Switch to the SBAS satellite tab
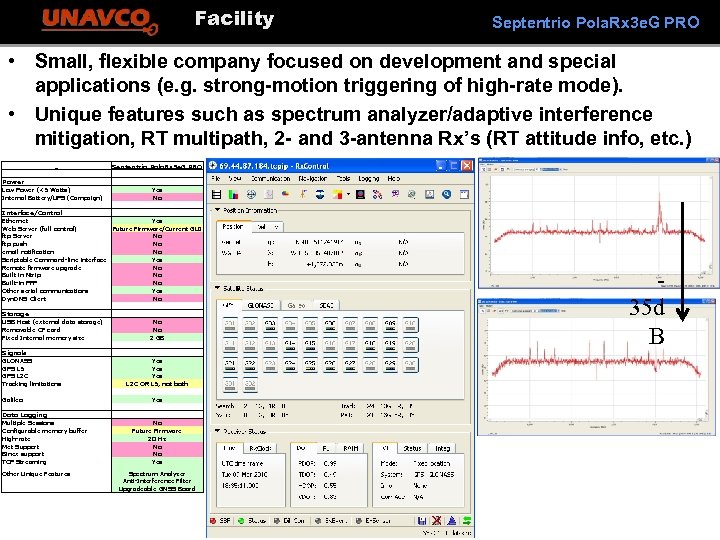This screenshot has height=540, width=720. tap(326, 305)
